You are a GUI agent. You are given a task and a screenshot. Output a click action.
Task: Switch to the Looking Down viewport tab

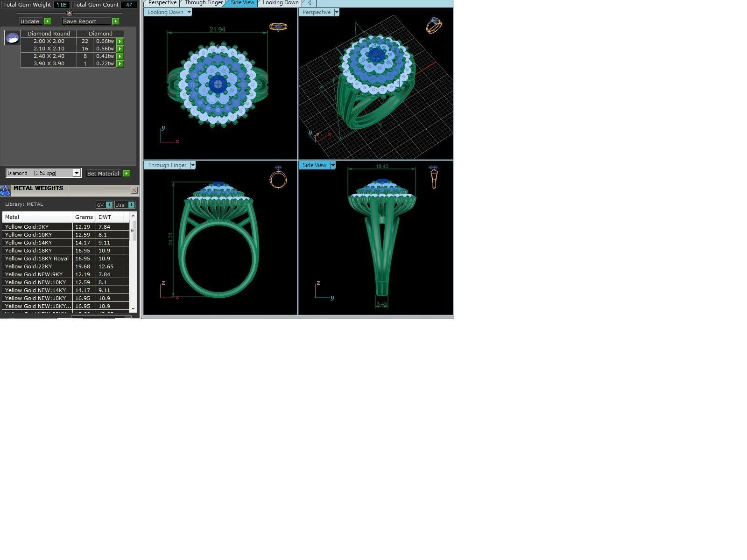[280, 3]
